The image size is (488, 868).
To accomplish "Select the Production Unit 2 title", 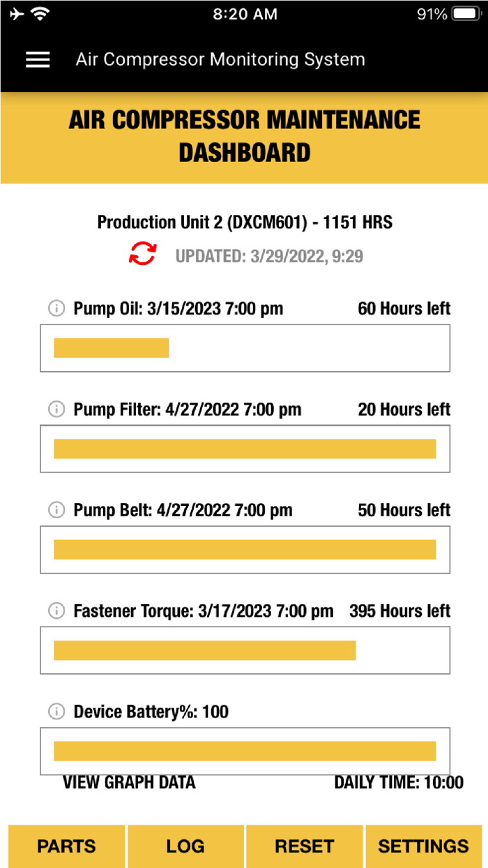I will (245, 222).
